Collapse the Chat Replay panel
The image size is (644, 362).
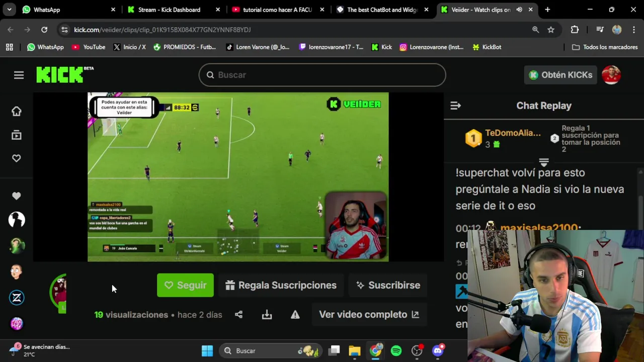click(x=455, y=106)
